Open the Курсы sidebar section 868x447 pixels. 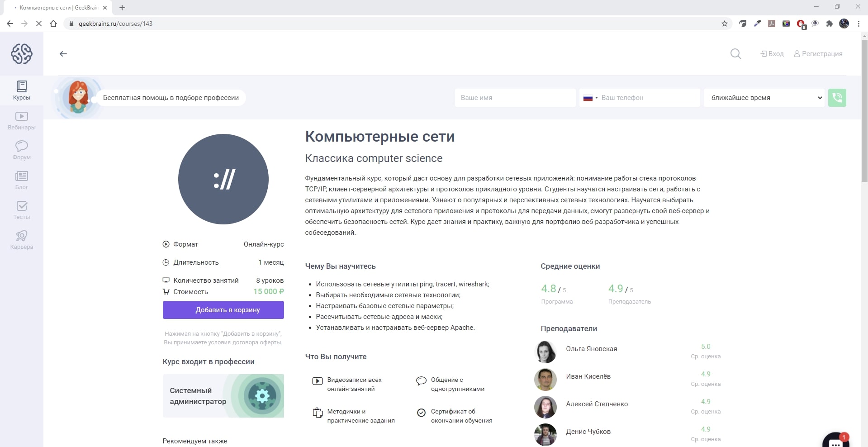point(22,90)
